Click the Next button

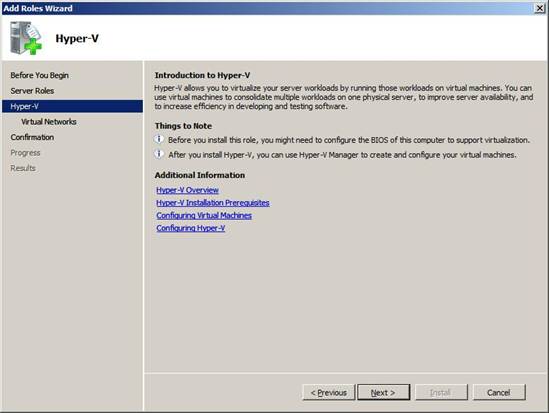383,392
